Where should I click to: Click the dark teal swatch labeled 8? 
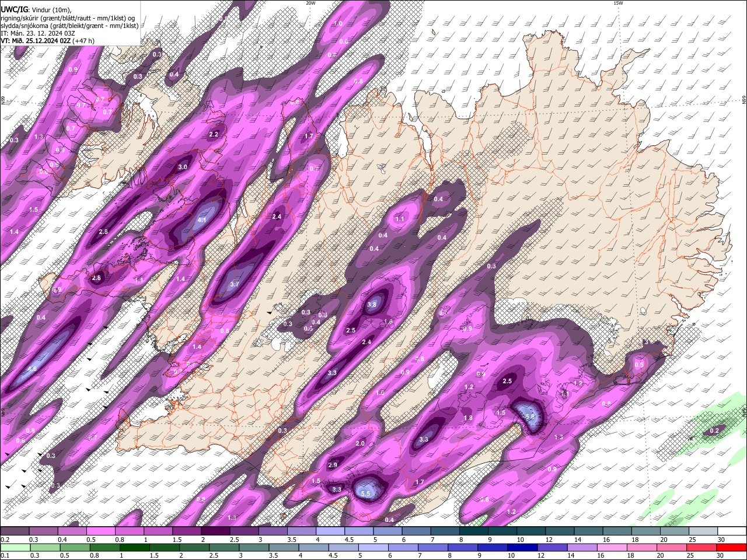(x=474, y=531)
